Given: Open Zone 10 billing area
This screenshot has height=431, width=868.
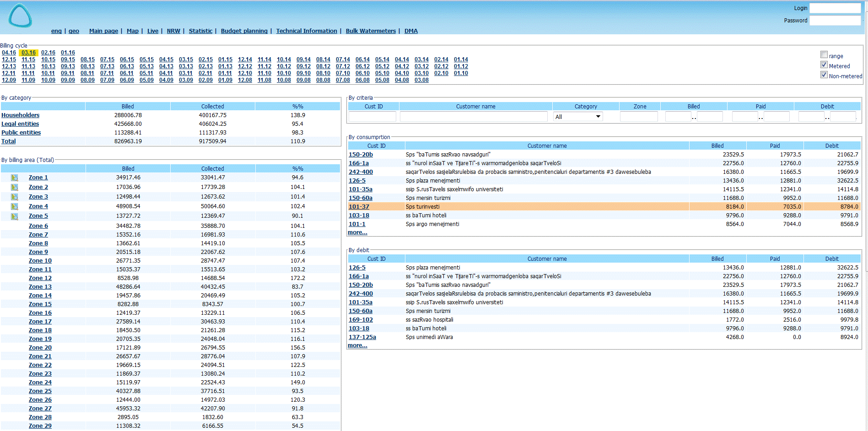Looking at the screenshot, I should 40,261.
